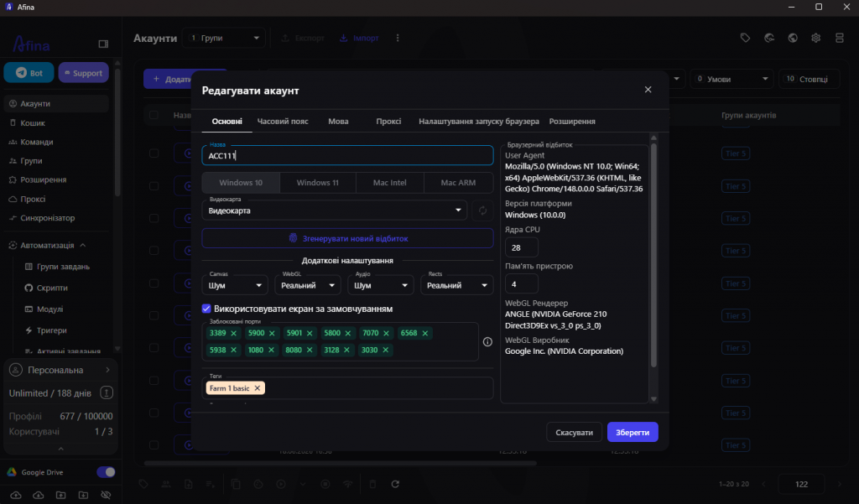Open the Rects dropdown

point(457,285)
